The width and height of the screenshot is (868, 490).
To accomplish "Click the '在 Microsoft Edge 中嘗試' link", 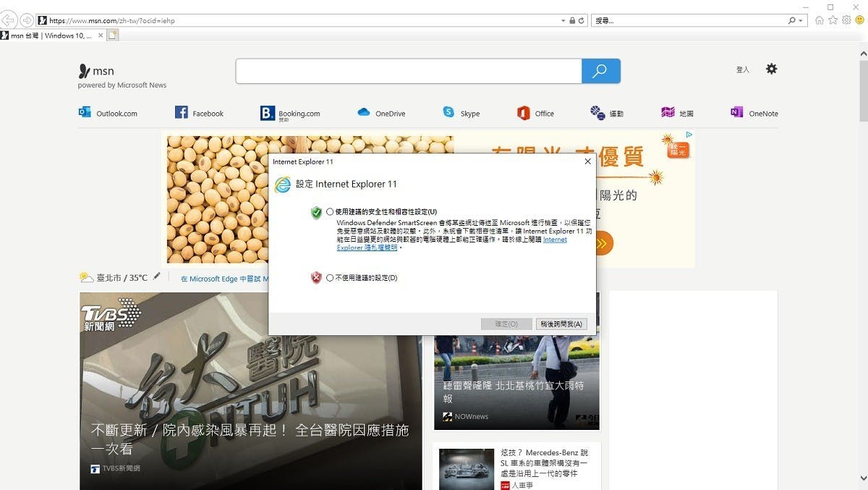I will point(224,279).
